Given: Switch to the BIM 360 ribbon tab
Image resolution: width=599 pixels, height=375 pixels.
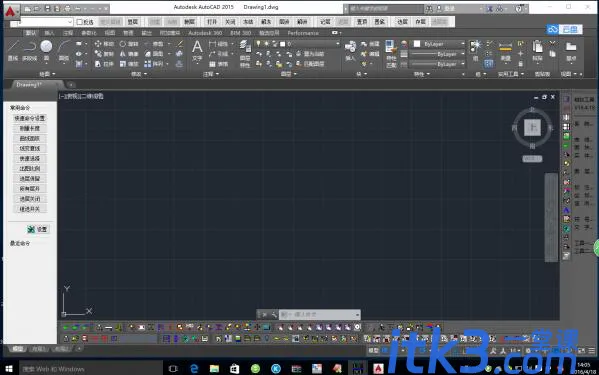Looking at the screenshot, I should [241, 33].
